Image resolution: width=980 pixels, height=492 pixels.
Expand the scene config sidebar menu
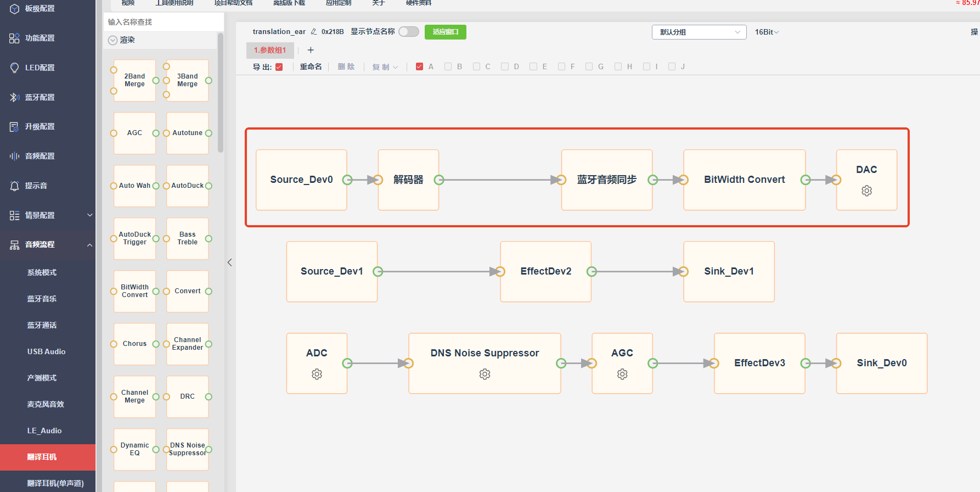coord(90,215)
